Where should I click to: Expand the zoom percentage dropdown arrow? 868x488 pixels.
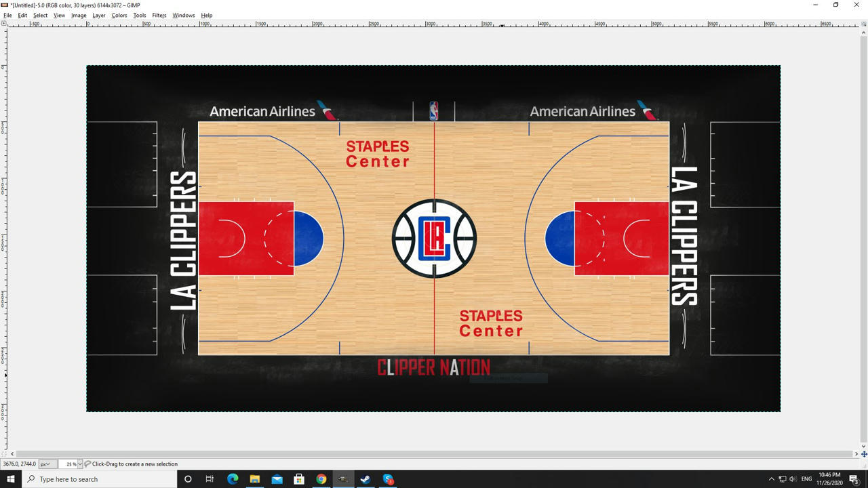point(80,464)
